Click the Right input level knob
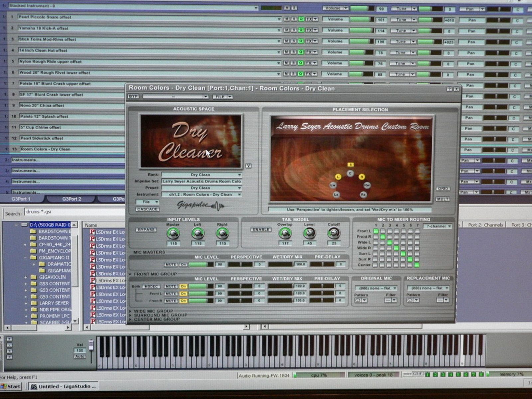The width and height of the screenshot is (532, 399). coord(222,233)
